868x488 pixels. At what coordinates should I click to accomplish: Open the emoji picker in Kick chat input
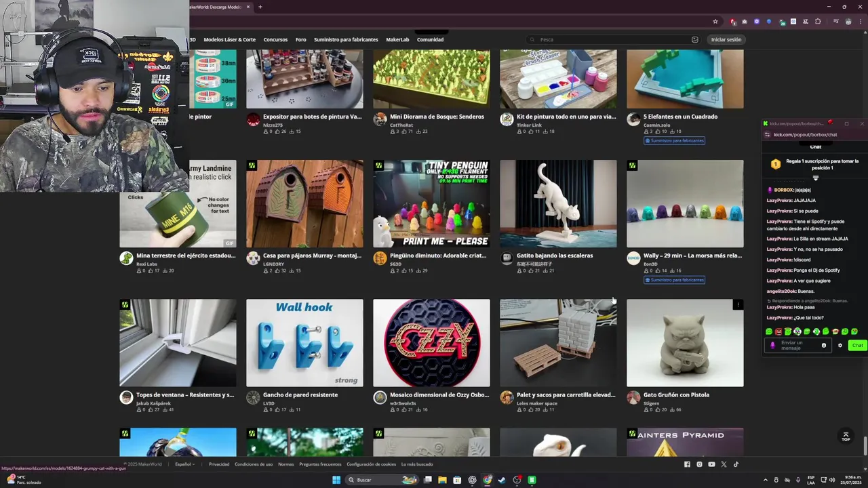click(x=824, y=346)
